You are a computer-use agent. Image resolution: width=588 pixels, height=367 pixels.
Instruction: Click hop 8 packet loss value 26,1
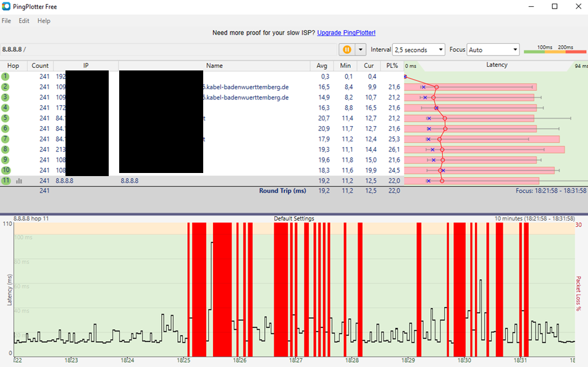click(394, 150)
